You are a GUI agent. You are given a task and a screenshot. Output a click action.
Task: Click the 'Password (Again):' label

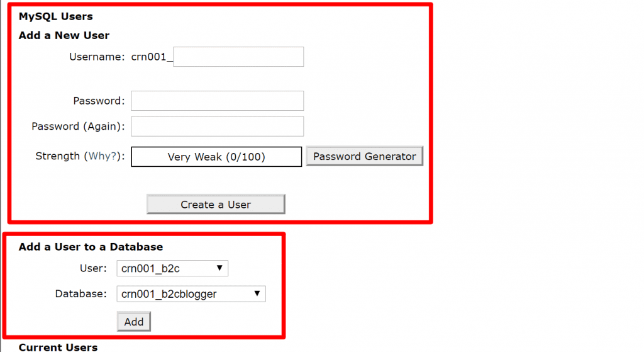[78, 126]
